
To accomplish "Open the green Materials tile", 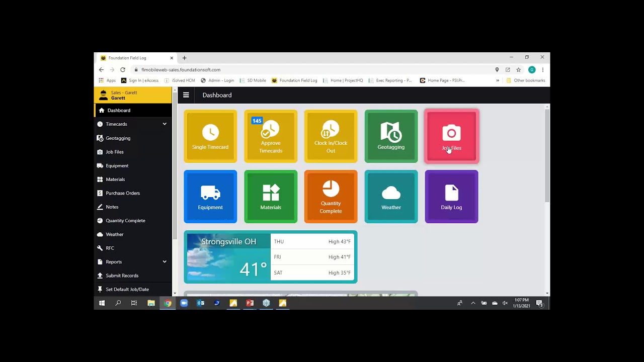I will tap(271, 197).
